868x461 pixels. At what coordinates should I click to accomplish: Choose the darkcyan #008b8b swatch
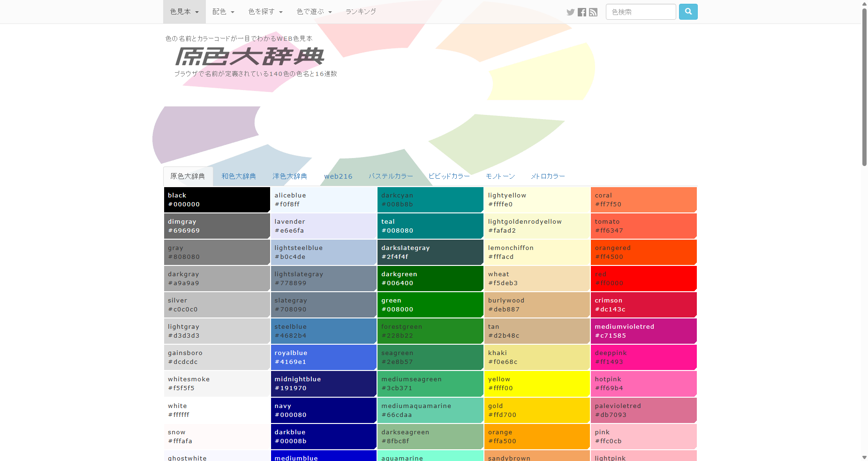pos(430,200)
